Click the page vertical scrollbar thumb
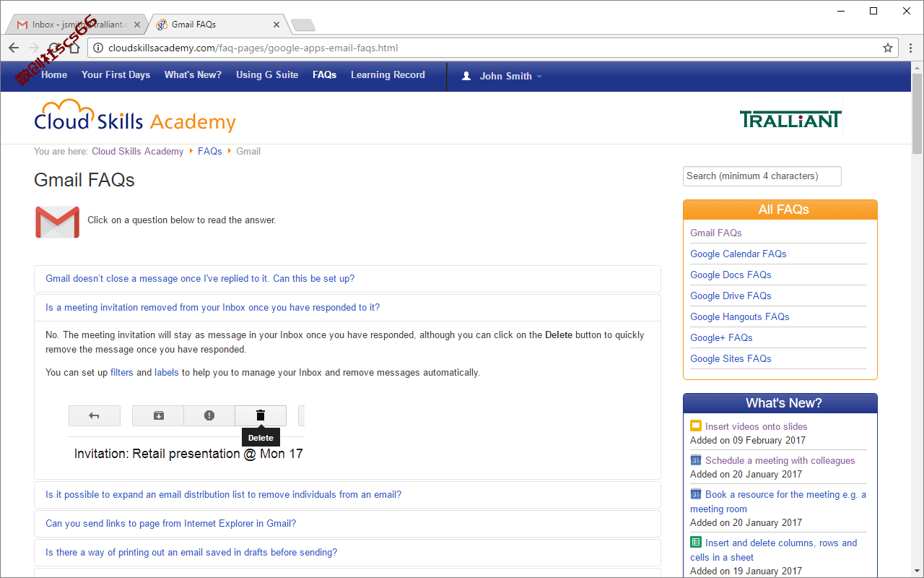The height and width of the screenshot is (578, 924). (x=918, y=112)
